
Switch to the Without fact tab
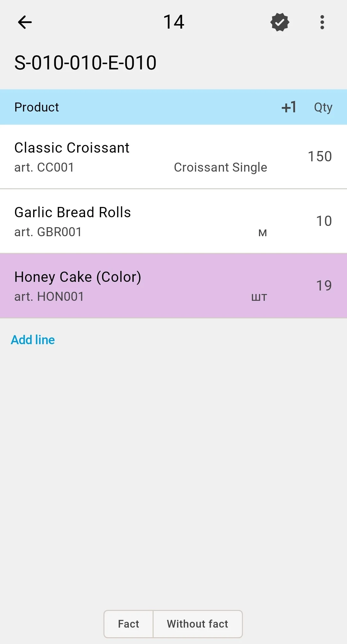click(198, 624)
